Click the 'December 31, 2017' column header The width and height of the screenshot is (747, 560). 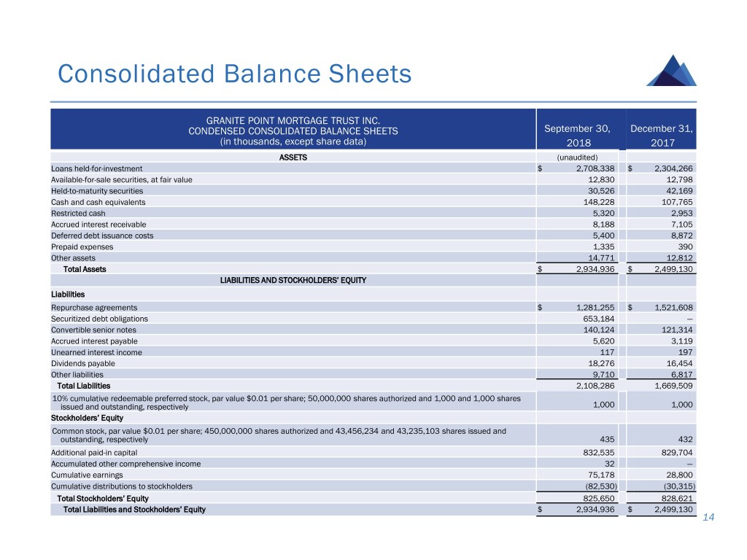click(662, 135)
